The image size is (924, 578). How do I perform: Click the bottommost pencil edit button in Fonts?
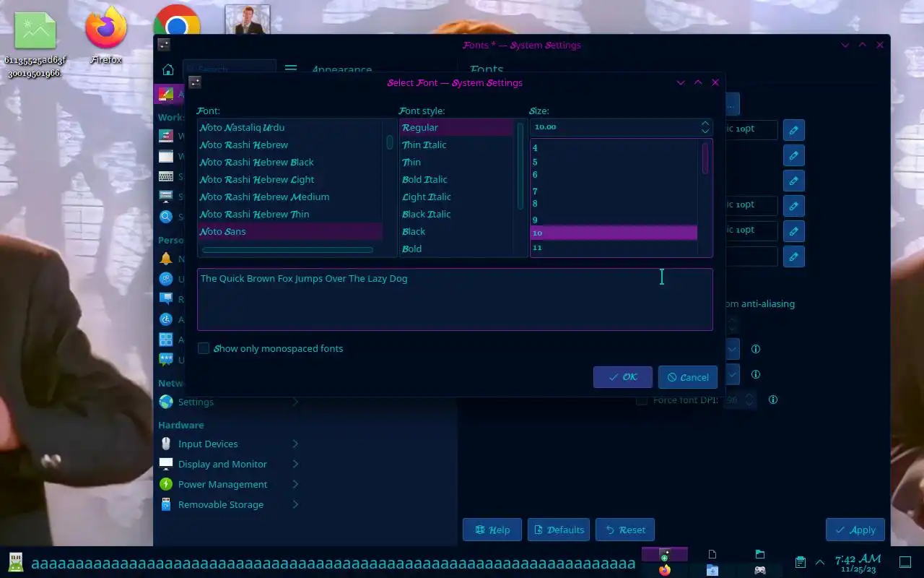(794, 256)
